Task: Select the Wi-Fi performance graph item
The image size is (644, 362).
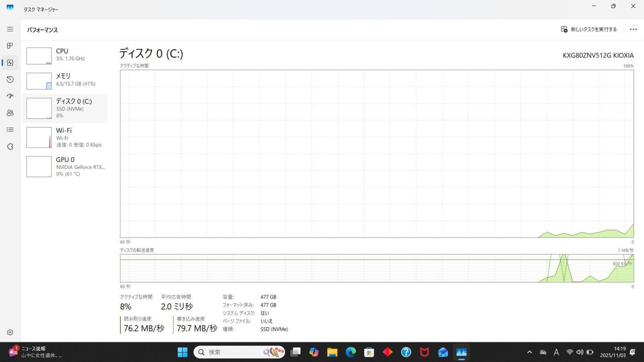Action: coord(65,138)
